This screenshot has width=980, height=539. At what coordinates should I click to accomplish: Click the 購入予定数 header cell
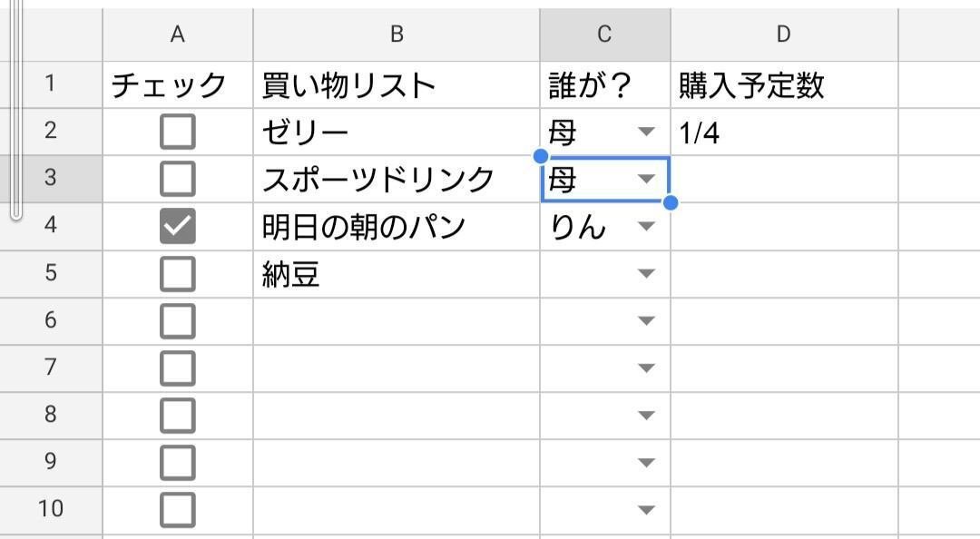click(784, 84)
